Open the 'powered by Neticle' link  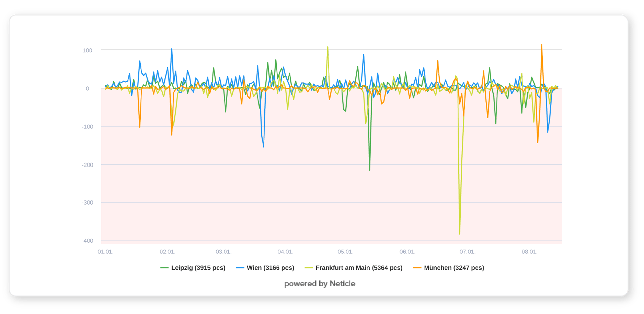coord(320,283)
